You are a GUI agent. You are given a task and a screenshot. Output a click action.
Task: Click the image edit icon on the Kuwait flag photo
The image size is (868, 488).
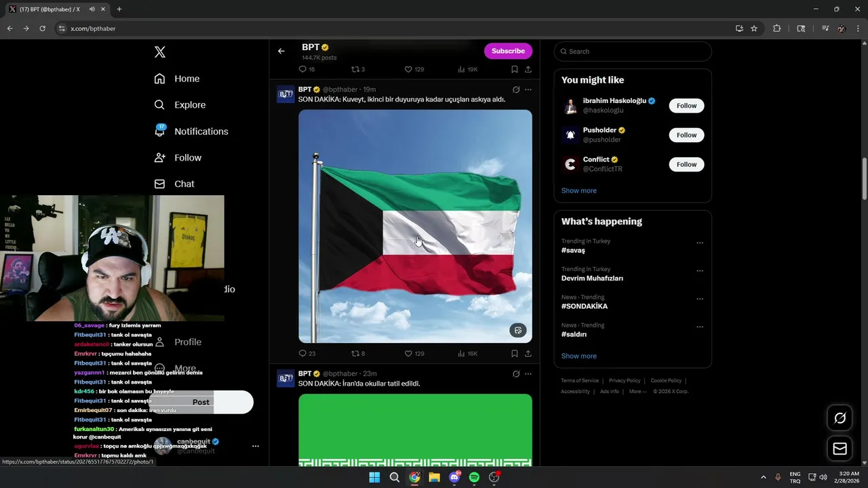(518, 330)
